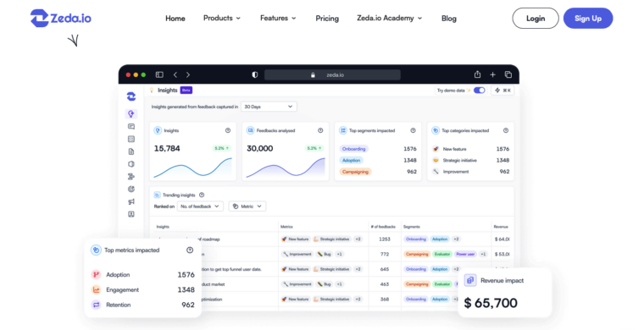Click the browser forward arrow
644x330 pixels.
coord(188,74)
